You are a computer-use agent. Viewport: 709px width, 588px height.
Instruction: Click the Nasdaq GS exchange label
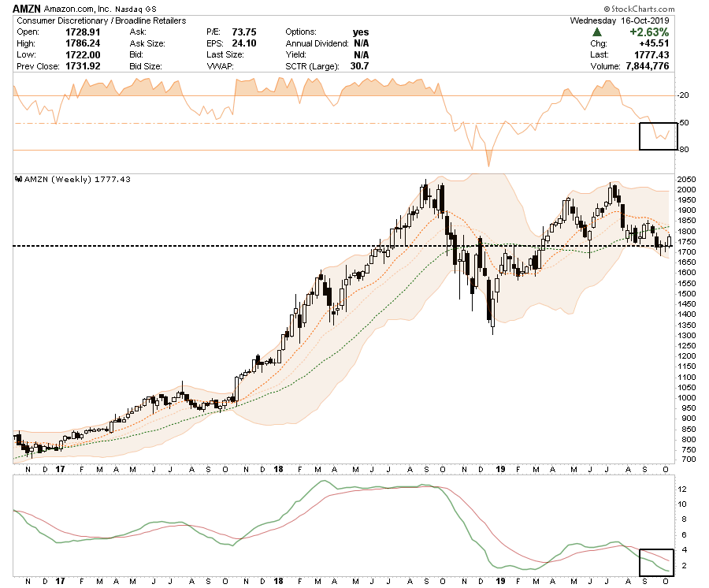tap(135, 9)
